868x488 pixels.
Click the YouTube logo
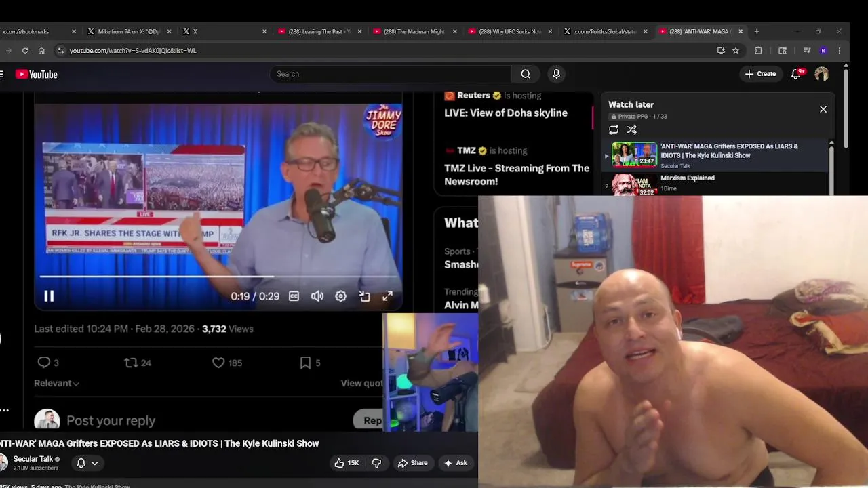pyautogui.click(x=37, y=75)
